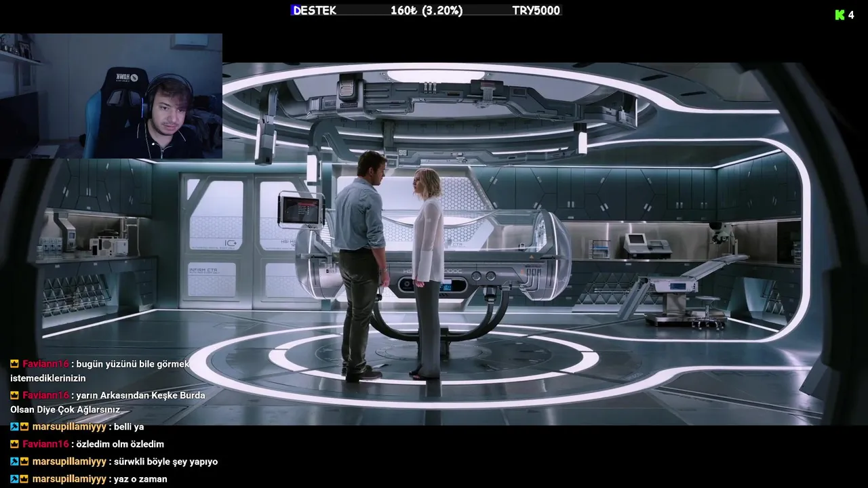Click chat text 'özledim olm özledim'
Viewport: 868px width, 488px height.
pyautogui.click(x=120, y=444)
